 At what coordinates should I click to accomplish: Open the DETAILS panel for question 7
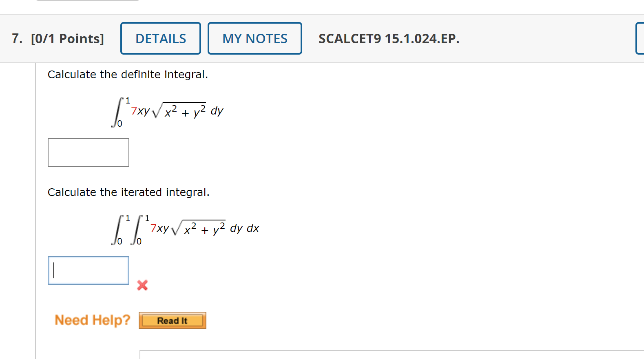[160, 38]
